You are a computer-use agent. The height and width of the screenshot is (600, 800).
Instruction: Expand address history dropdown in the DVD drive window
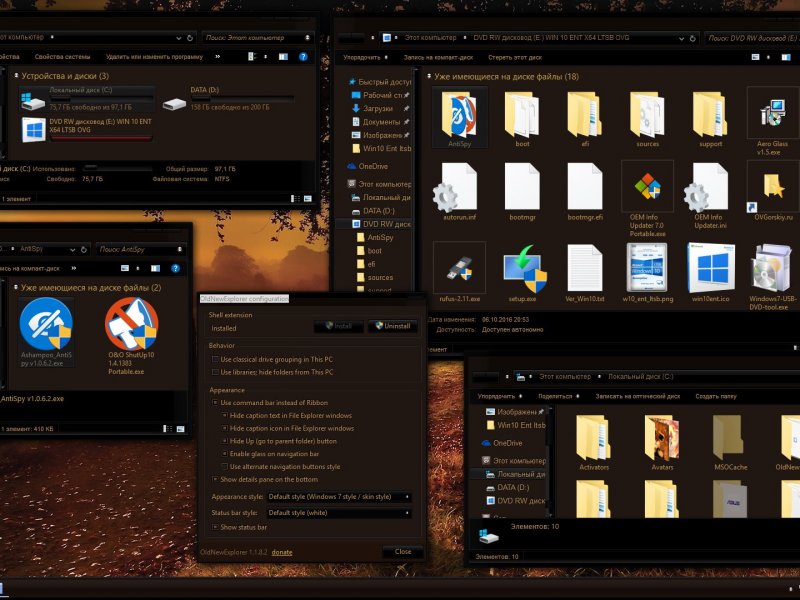pyautogui.click(x=681, y=38)
